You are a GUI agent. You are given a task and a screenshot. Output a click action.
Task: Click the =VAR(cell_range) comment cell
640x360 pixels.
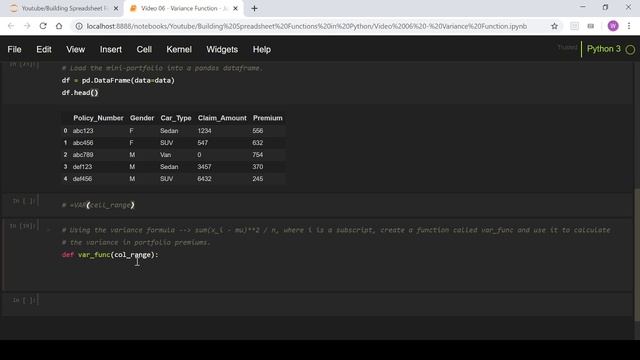[98, 205]
